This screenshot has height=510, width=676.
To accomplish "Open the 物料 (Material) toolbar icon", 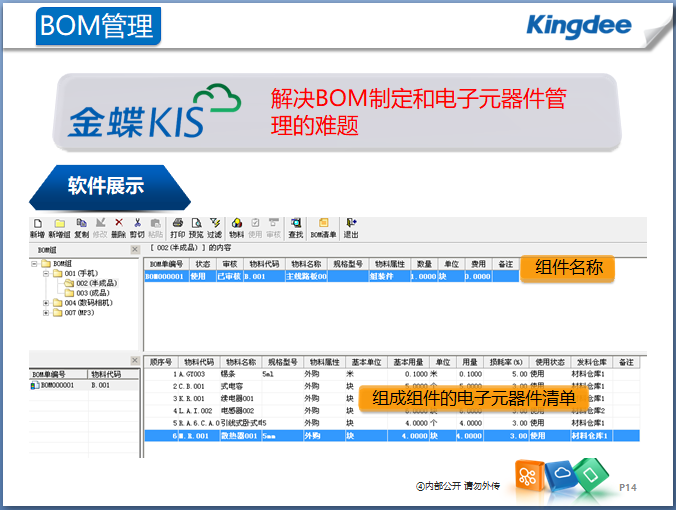I will click(237, 227).
